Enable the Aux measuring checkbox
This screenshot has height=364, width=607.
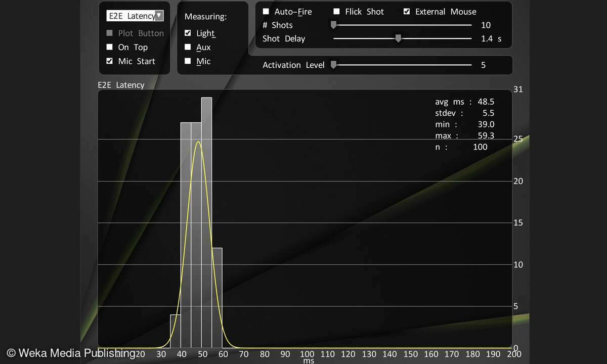tap(188, 47)
